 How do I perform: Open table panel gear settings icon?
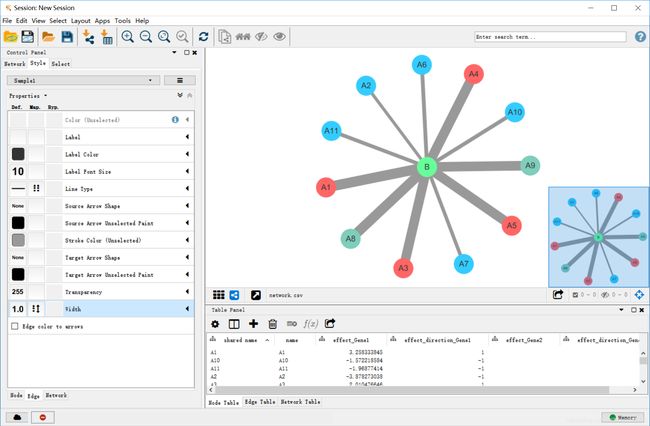pos(215,324)
